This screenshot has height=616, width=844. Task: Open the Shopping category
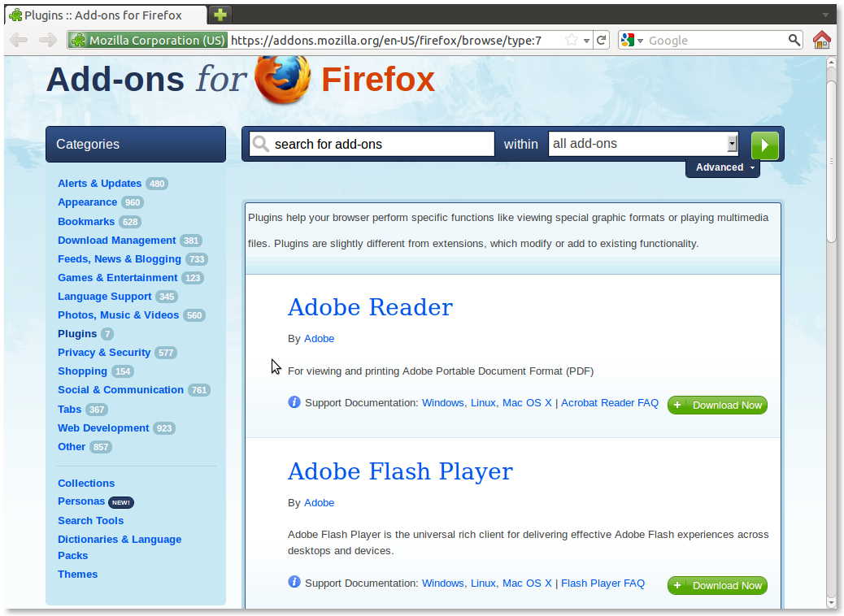tap(82, 371)
